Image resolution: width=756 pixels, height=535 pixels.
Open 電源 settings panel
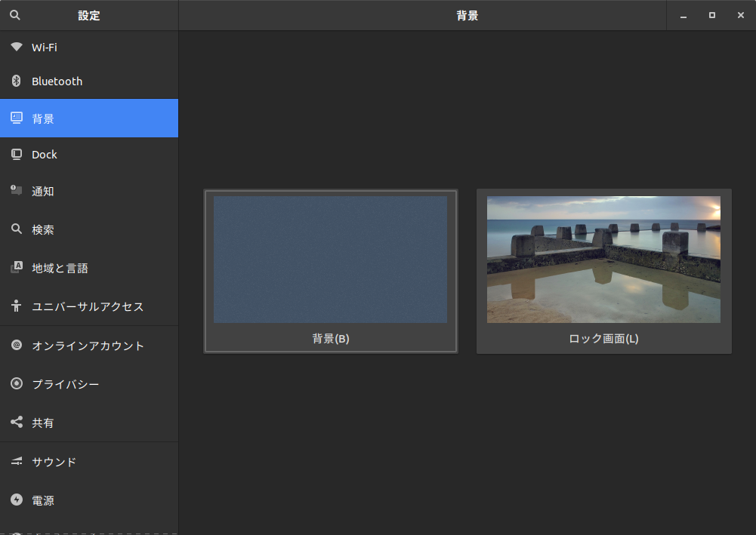(89, 500)
